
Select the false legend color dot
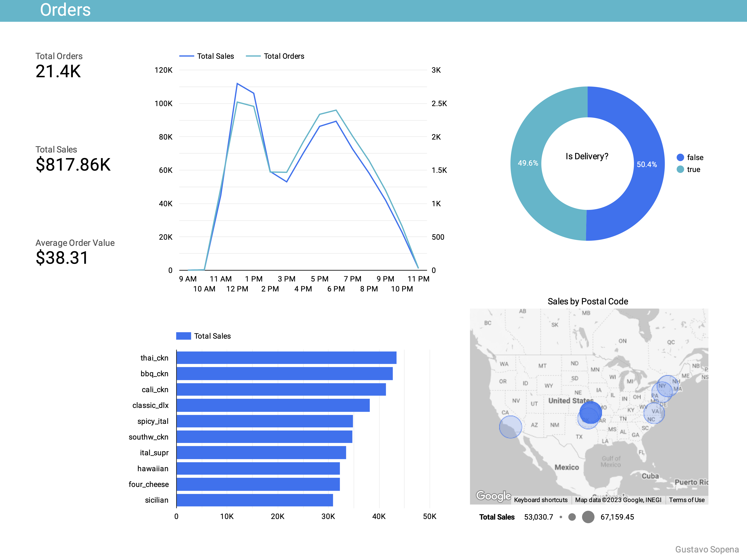[x=680, y=157]
